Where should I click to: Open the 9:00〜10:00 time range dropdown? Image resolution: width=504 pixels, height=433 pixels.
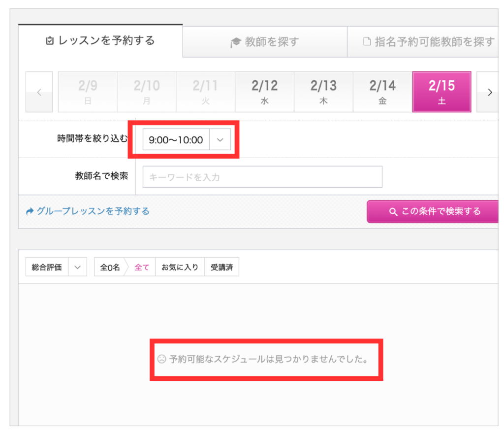(187, 139)
